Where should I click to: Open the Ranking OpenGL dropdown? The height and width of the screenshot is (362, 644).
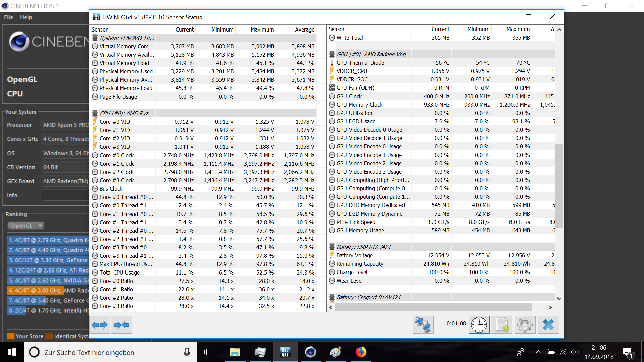26,226
